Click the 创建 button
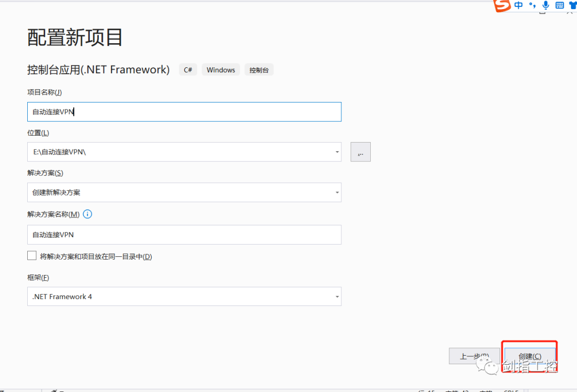 [529, 356]
